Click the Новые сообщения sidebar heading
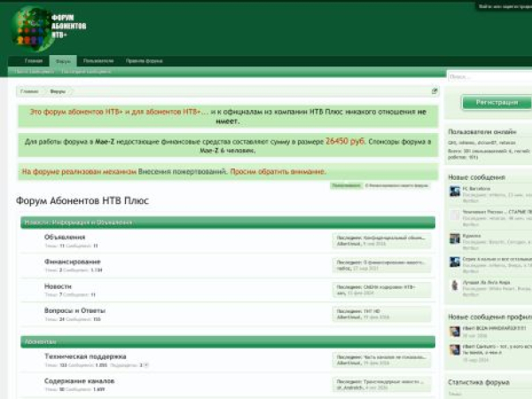 click(x=476, y=177)
